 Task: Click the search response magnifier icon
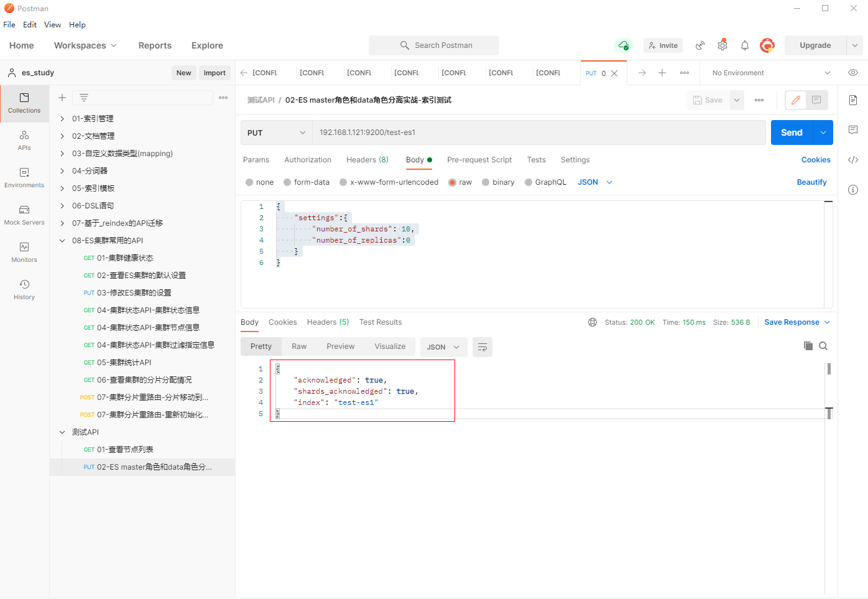click(x=823, y=346)
